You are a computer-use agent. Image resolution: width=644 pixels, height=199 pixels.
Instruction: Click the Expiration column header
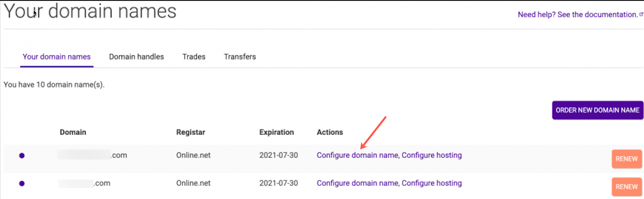click(276, 132)
